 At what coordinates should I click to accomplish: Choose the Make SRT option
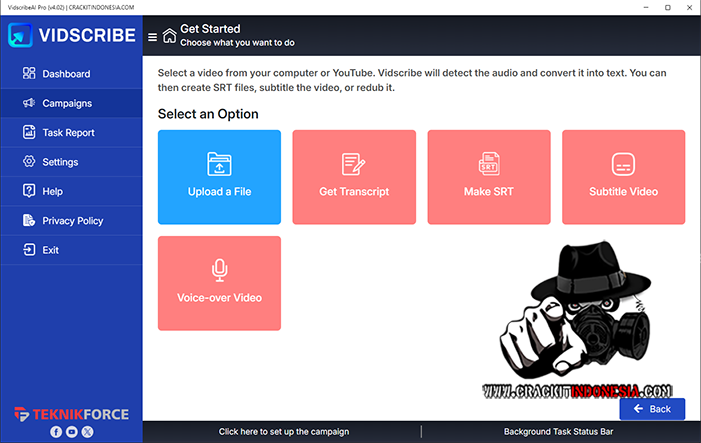489,177
